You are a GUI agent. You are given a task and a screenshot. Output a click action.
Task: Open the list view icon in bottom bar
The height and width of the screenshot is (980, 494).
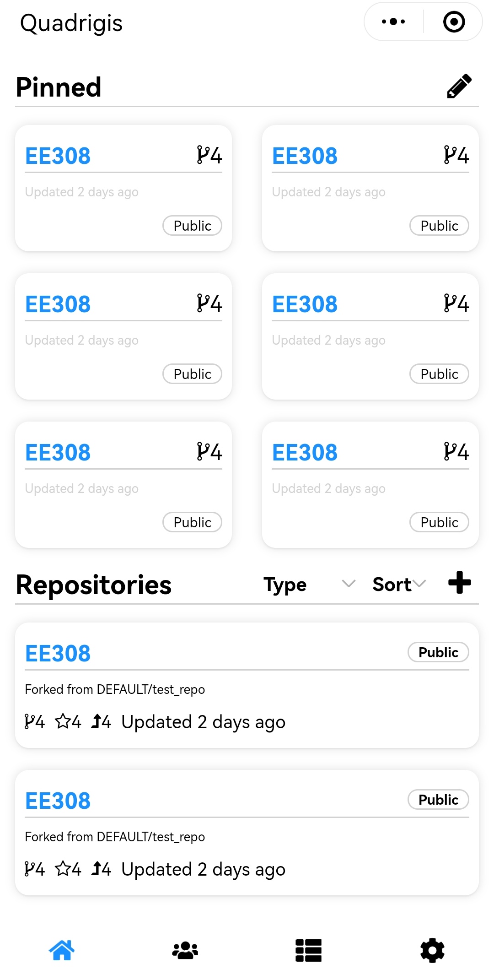pos(309,950)
